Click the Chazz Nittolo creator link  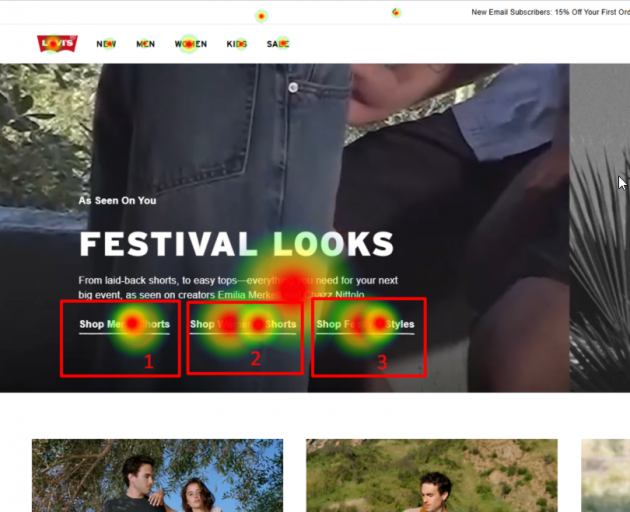click(334, 295)
